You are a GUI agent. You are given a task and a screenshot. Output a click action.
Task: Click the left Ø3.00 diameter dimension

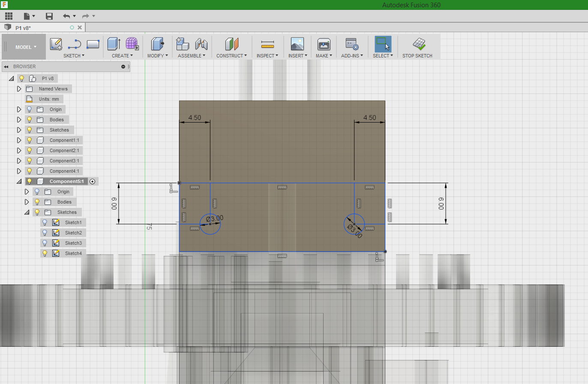pos(215,219)
